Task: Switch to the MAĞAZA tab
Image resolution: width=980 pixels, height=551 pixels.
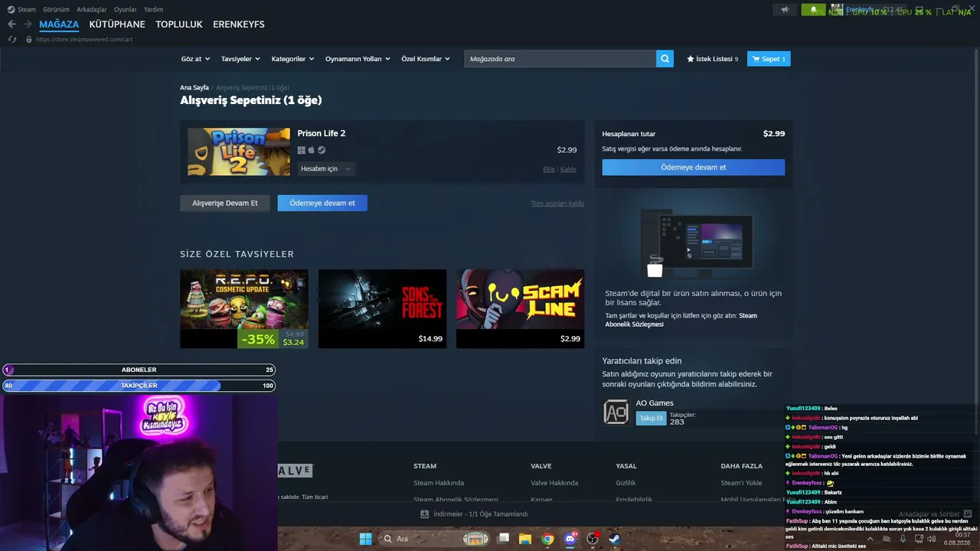Action: [59, 24]
